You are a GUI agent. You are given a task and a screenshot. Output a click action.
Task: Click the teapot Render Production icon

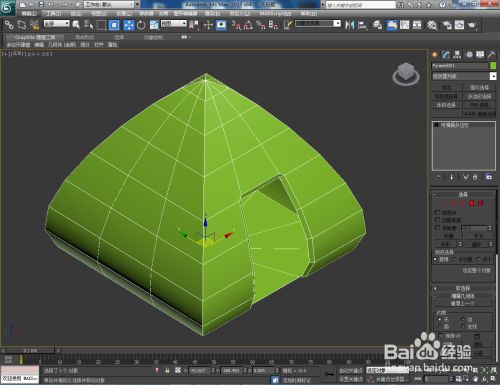tap(472, 25)
